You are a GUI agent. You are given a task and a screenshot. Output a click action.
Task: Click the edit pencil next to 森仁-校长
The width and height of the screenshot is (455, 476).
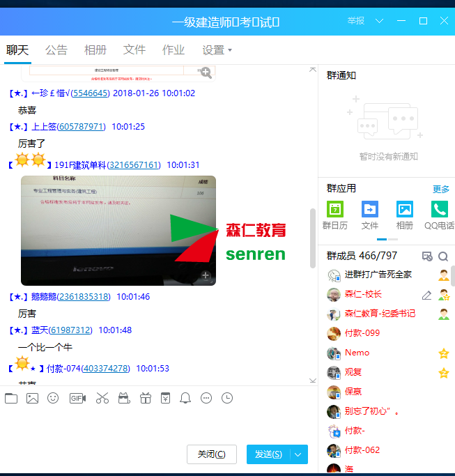coord(426,295)
